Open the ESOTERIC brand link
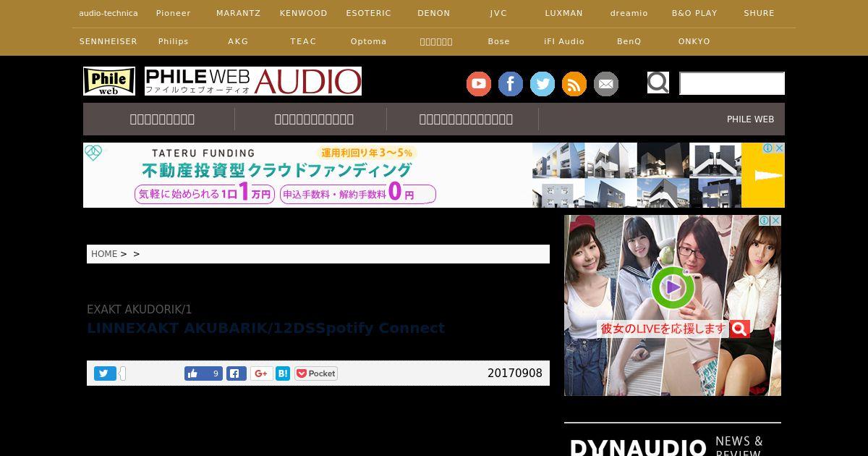The height and width of the screenshot is (456, 868). click(369, 13)
